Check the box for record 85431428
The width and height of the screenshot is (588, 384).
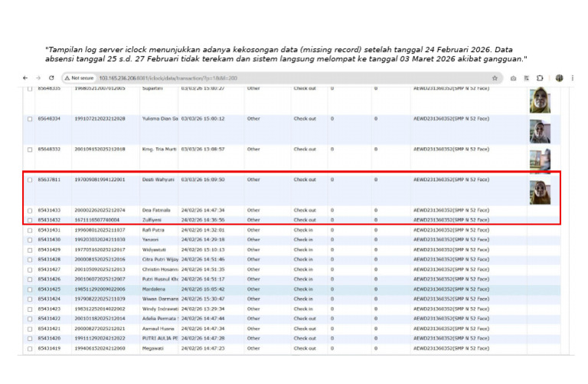click(30, 260)
